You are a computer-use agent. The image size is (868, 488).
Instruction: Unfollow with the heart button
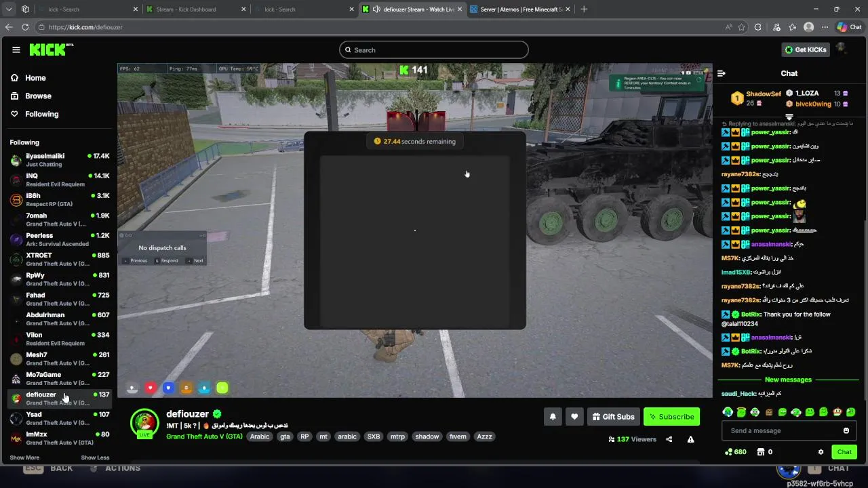click(574, 417)
